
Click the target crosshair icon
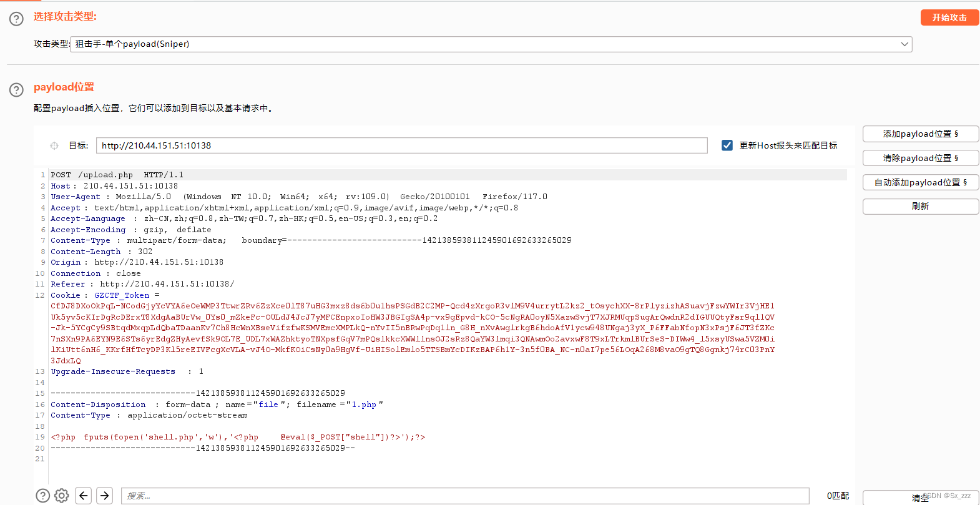54,145
